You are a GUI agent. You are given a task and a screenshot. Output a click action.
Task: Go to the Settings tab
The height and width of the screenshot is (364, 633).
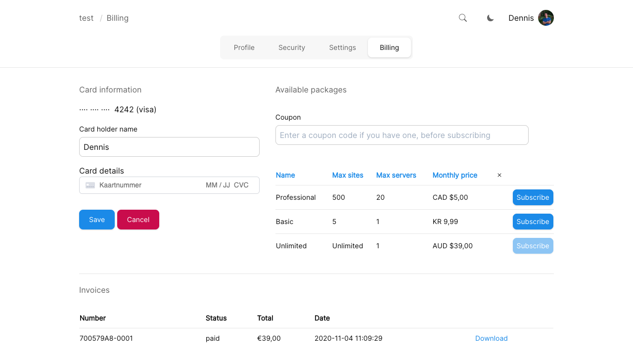coord(342,47)
